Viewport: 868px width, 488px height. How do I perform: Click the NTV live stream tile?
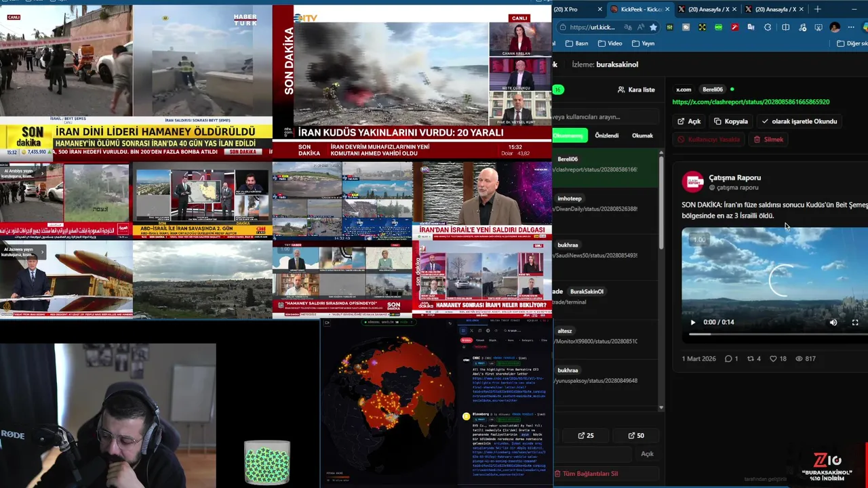click(x=412, y=81)
